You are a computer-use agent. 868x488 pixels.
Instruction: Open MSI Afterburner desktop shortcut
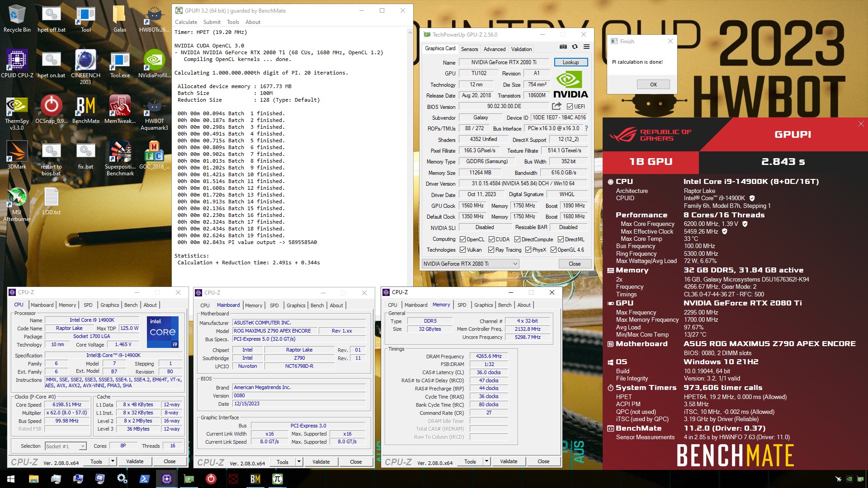click(17, 204)
